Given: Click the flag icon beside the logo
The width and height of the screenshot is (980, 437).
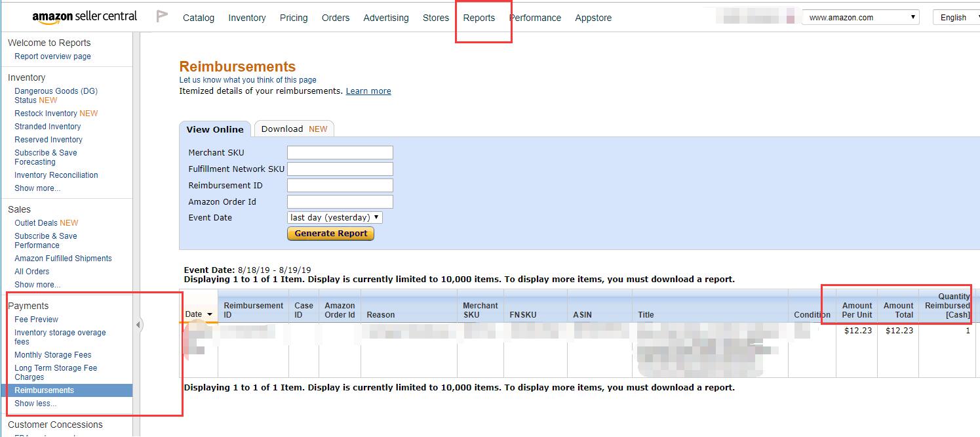Looking at the screenshot, I should (162, 17).
